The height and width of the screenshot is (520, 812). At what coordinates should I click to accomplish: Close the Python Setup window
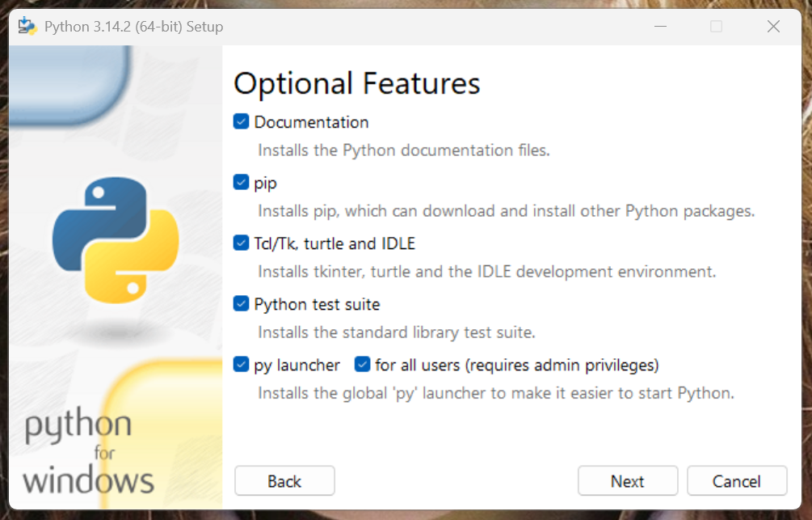point(773,27)
